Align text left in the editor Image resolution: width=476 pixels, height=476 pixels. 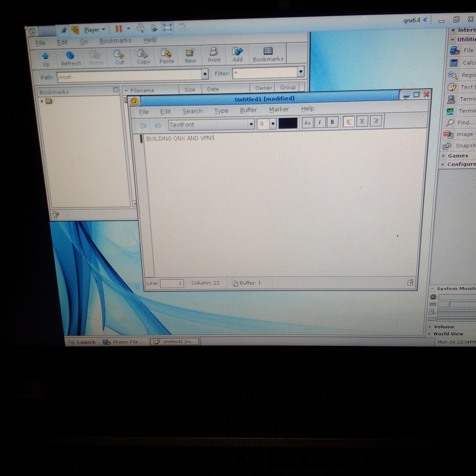(349, 122)
